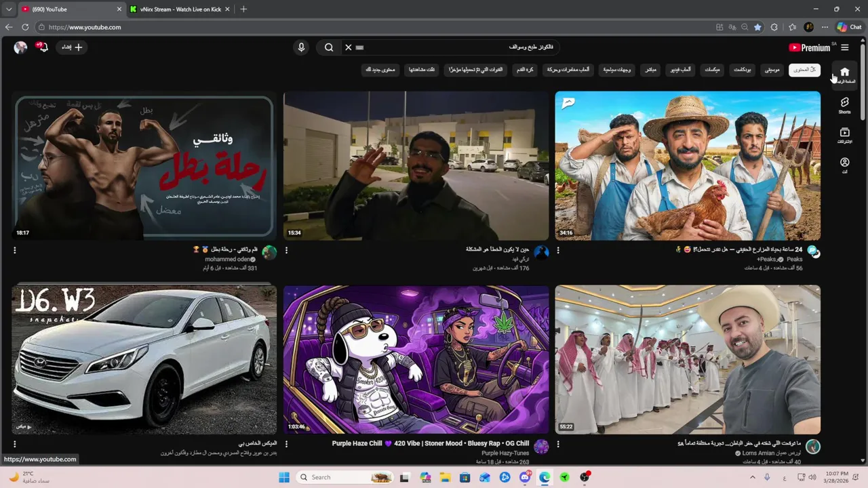Viewport: 868px width, 488px height.
Task: Click the Peaks channel avatar
Action: 813,252
